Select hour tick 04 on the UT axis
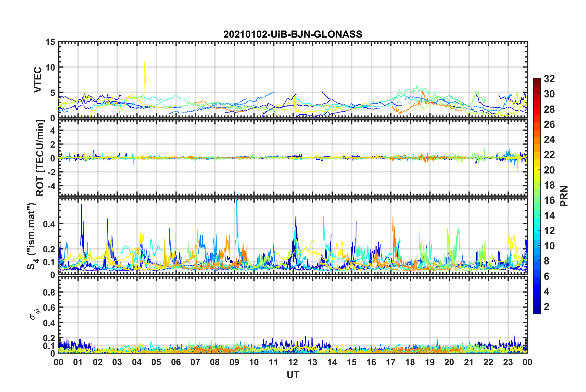Image resolution: width=586 pixels, height=392 pixels. coord(137,362)
